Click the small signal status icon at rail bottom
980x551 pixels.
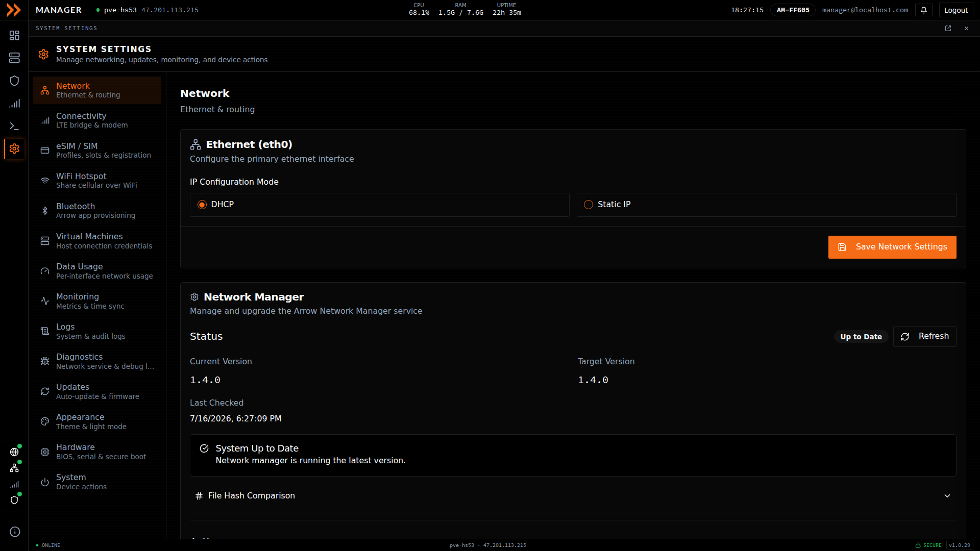tap(14, 484)
